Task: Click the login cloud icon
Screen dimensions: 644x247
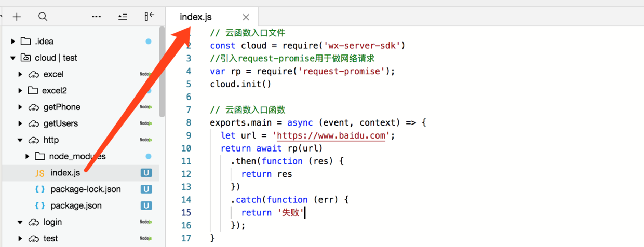Action: pyautogui.click(x=34, y=222)
